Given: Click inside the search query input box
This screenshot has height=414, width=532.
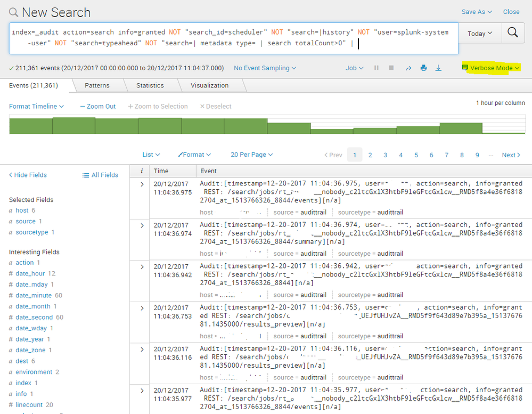Looking at the screenshot, I should 233,38.
